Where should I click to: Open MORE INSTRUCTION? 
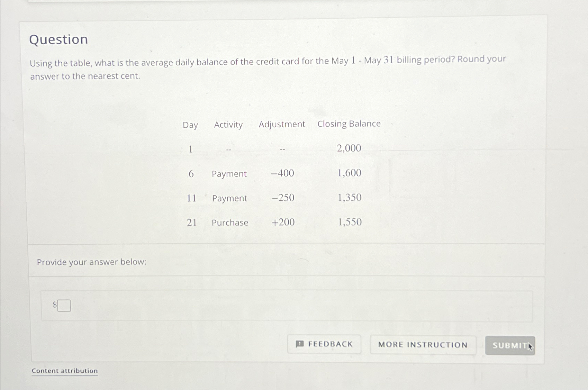(423, 344)
